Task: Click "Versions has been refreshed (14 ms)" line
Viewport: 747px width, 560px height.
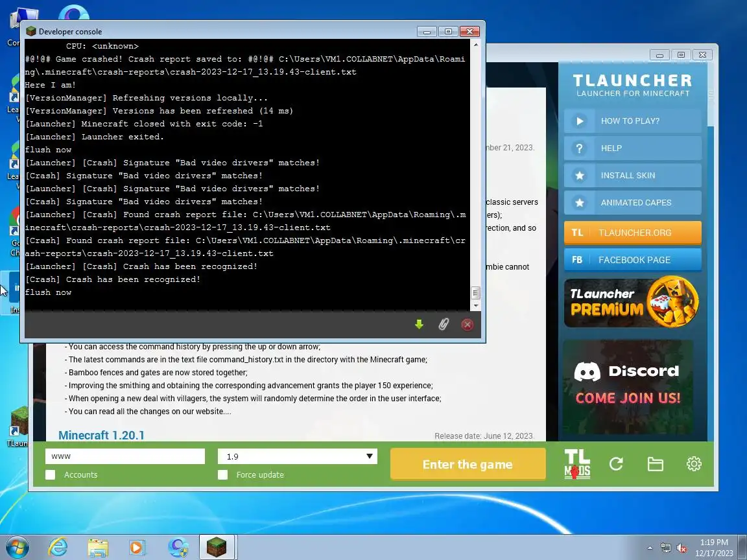Action: coord(159,111)
